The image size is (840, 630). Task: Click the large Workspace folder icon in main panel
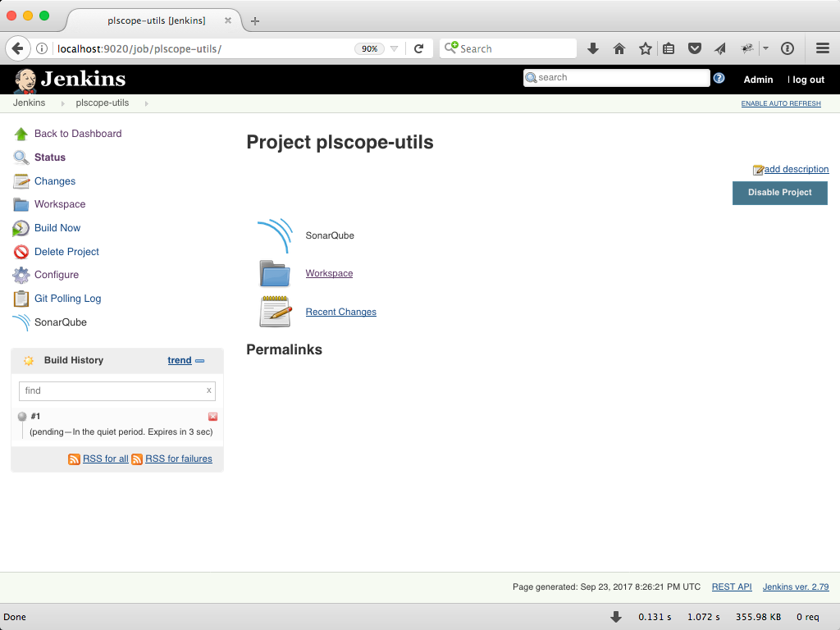(275, 273)
